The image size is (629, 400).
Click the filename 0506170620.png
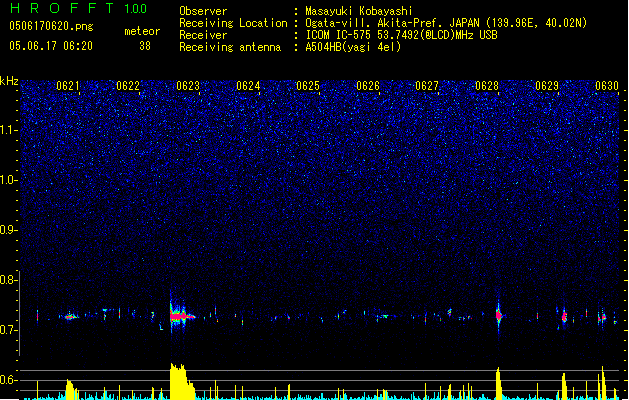[x=51, y=26]
